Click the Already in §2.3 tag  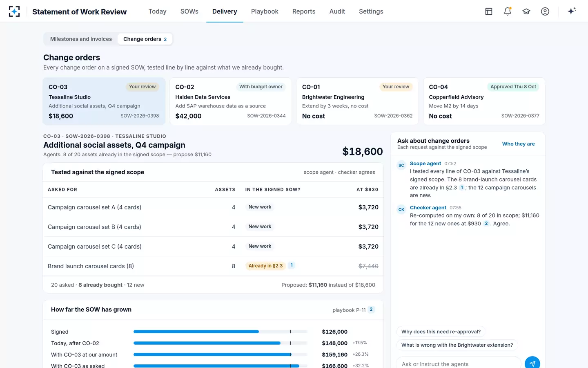265,266
